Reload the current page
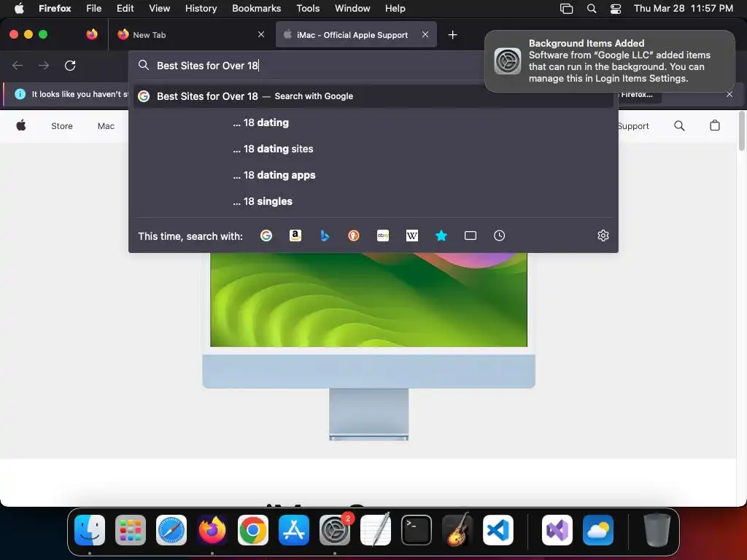This screenshot has height=560, width=747. [70, 65]
